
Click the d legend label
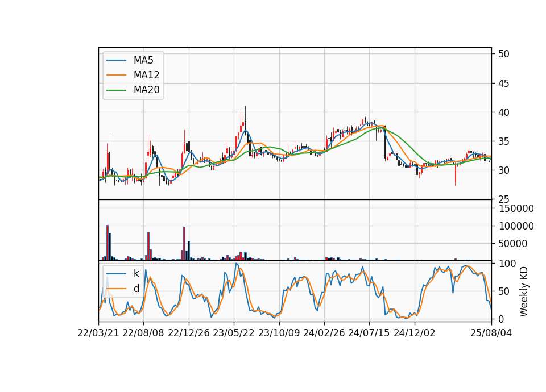[x=136, y=289]
